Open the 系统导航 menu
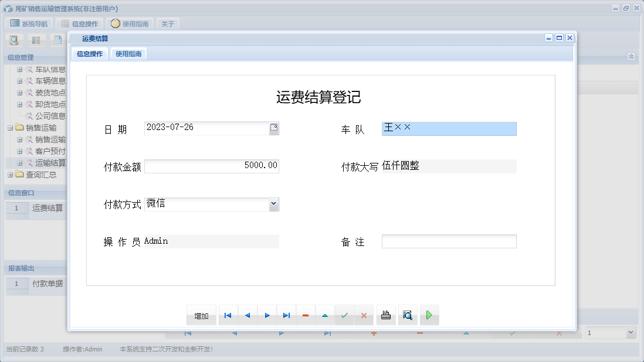 click(x=28, y=23)
